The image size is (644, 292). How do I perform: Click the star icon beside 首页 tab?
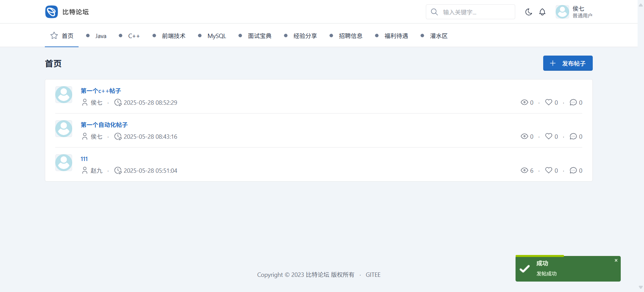[x=54, y=35]
